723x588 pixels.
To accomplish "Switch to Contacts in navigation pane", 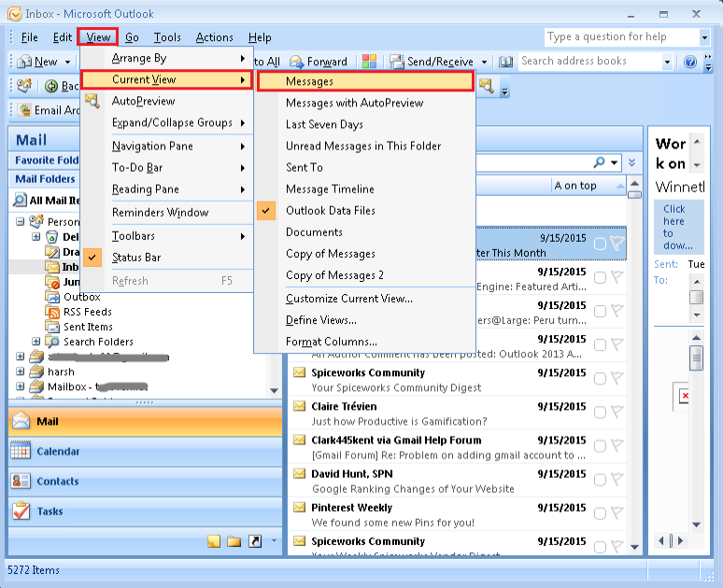I will click(x=145, y=481).
